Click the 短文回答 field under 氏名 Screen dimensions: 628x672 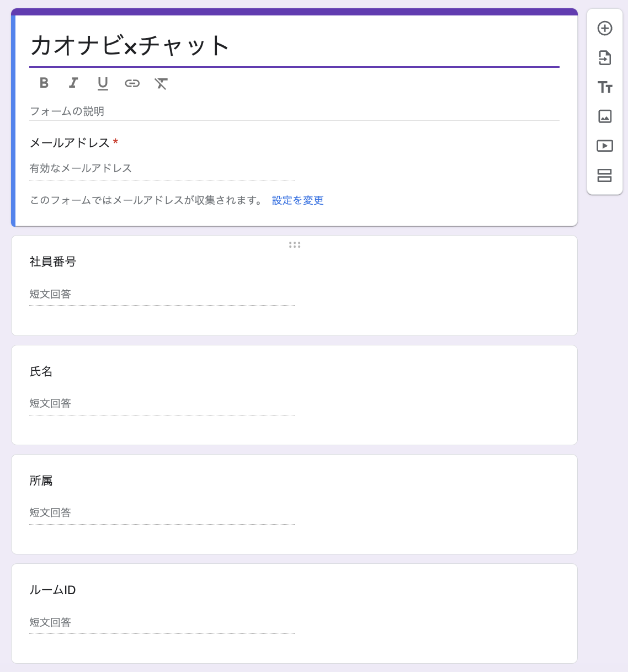click(x=51, y=403)
